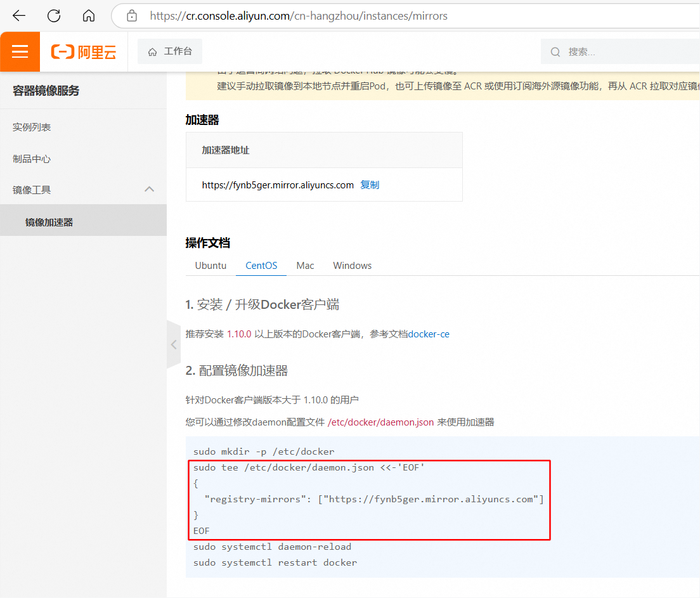Open the 工作台 workbench button
Viewport: 700px width, 598px height.
coord(170,51)
